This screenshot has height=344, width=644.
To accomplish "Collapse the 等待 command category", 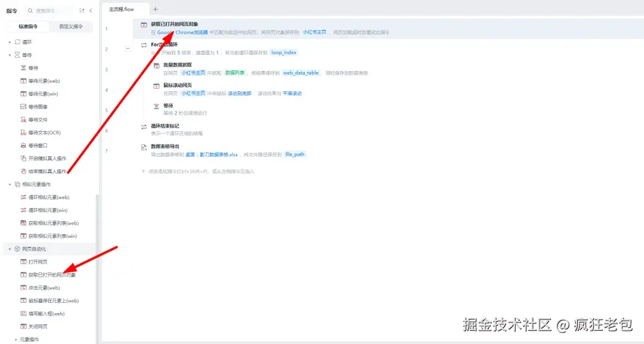I will point(10,55).
